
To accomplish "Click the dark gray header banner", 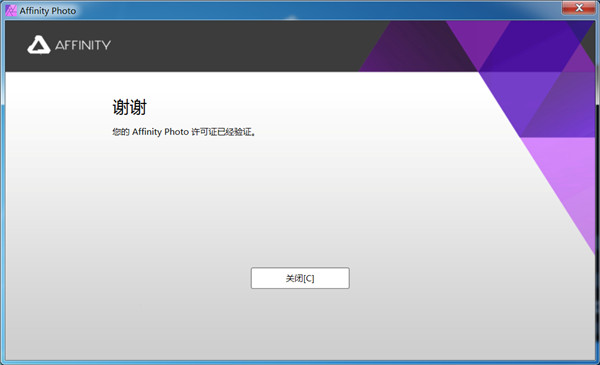I will (x=191, y=46).
